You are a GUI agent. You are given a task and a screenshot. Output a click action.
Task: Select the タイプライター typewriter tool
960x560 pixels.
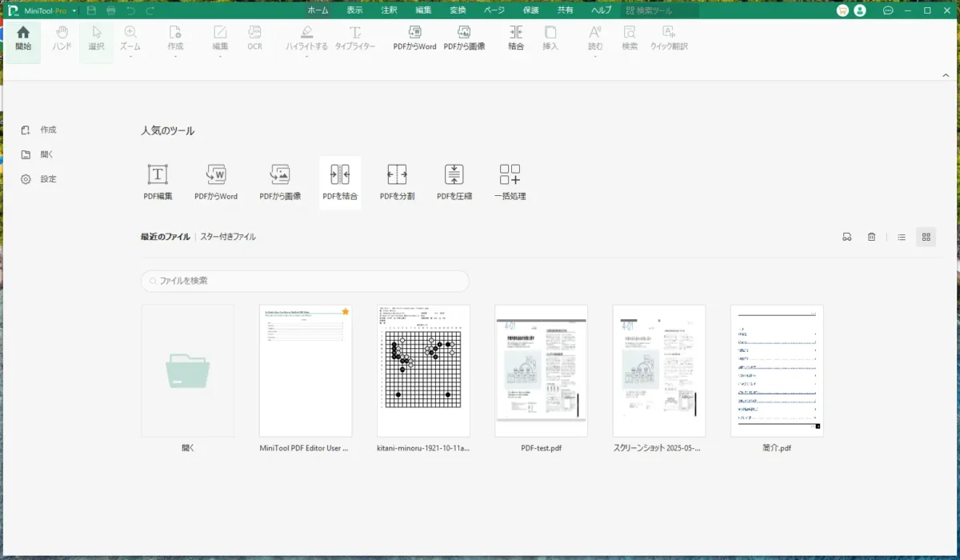355,38
